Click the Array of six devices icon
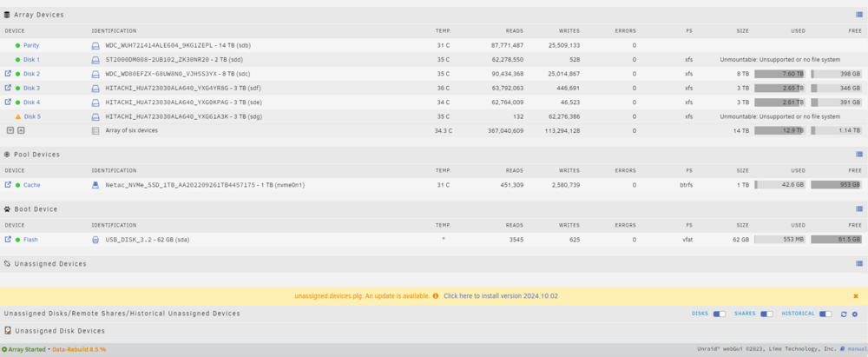The width and height of the screenshot is (868, 357). click(95, 131)
